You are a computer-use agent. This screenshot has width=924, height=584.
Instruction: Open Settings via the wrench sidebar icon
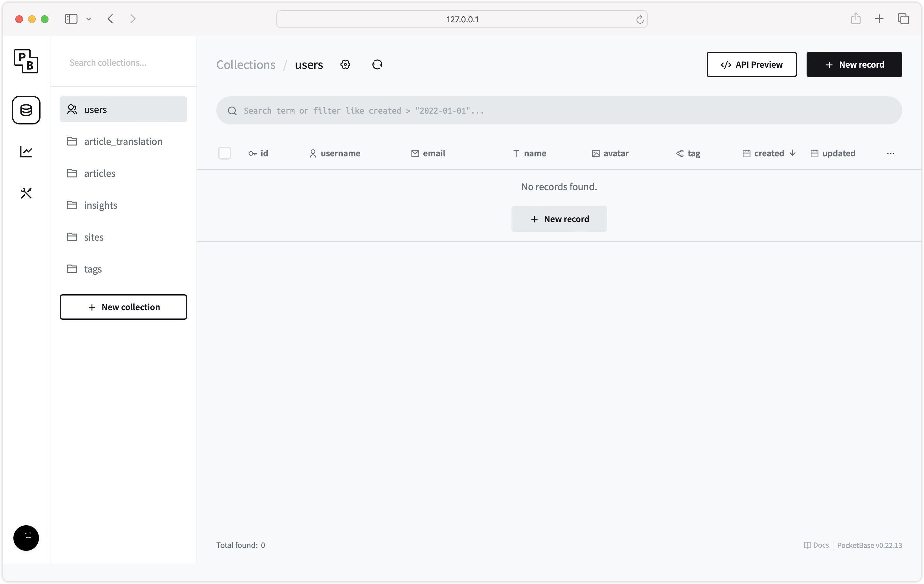(x=26, y=193)
